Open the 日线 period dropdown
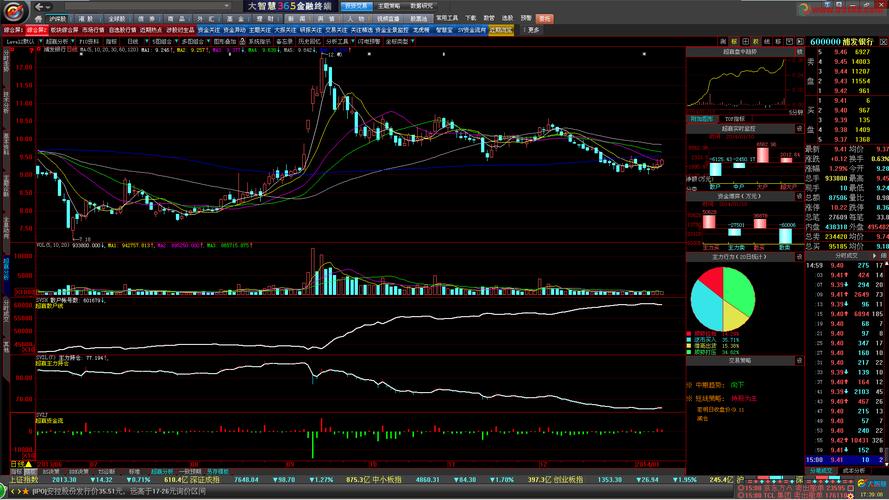The width and height of the screenshot is (889, 500). click(147, 41)
